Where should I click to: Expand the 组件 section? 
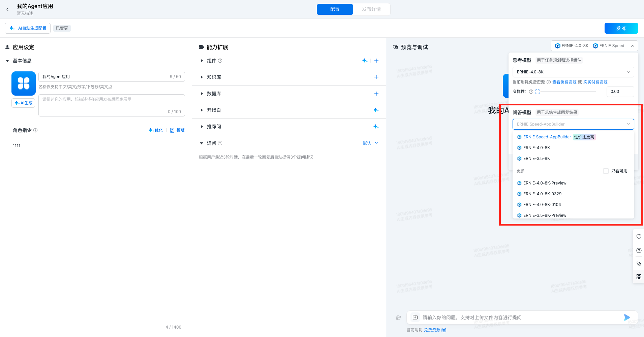tap(202, 61)
